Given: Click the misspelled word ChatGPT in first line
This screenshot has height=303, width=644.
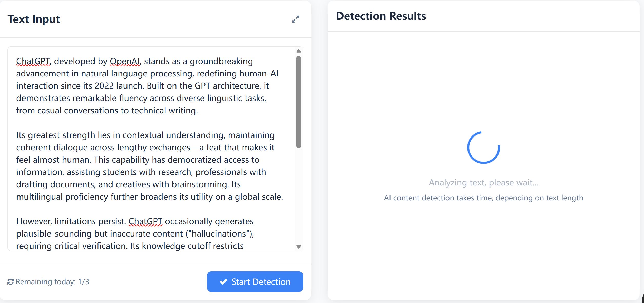Looking at the screenshot, I should point(33,61).
